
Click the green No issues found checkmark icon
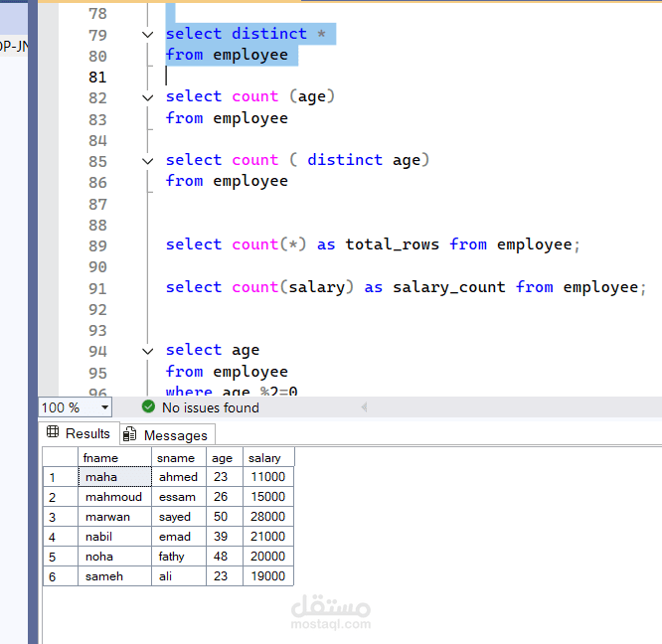148,407
